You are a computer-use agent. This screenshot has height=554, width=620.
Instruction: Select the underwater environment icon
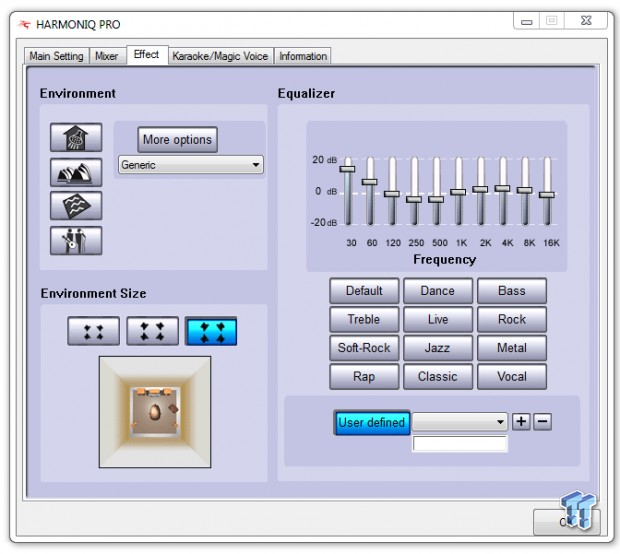pyautogui.click(x=76, y=206)
